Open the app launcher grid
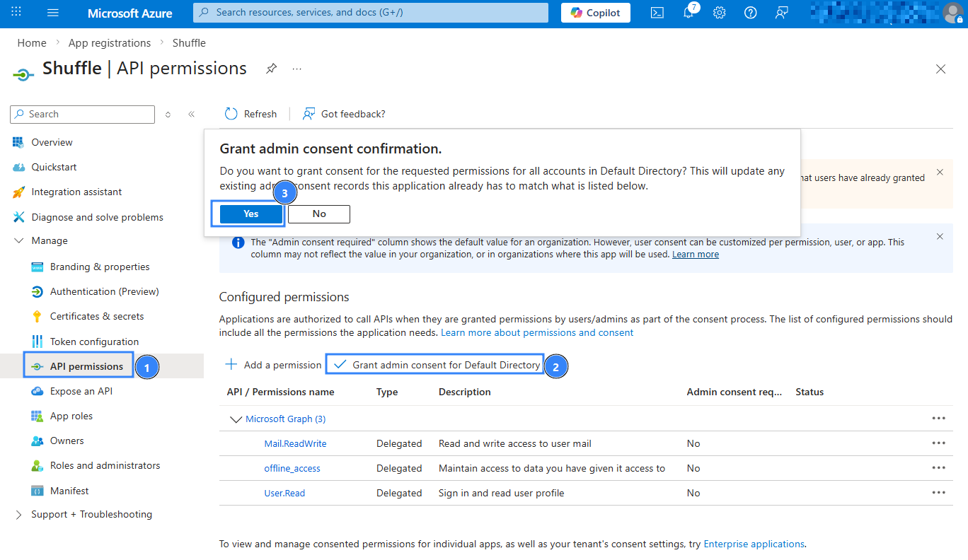 click(x=16, y=12)
